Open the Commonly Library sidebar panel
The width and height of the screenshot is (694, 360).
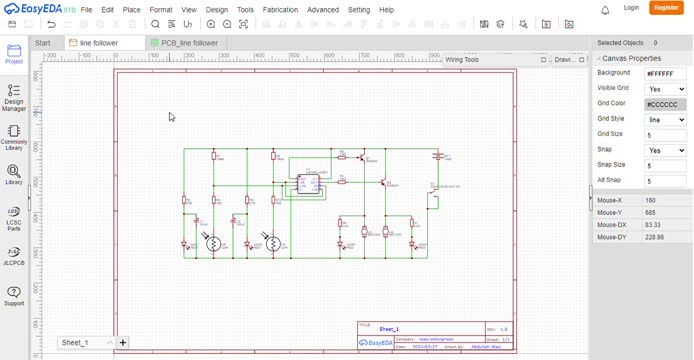click(14, 138)
